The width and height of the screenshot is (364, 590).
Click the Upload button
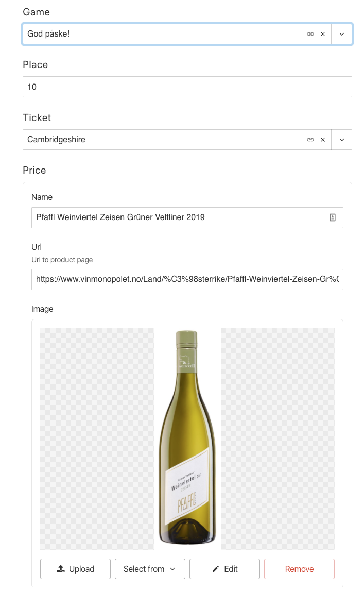75,569
